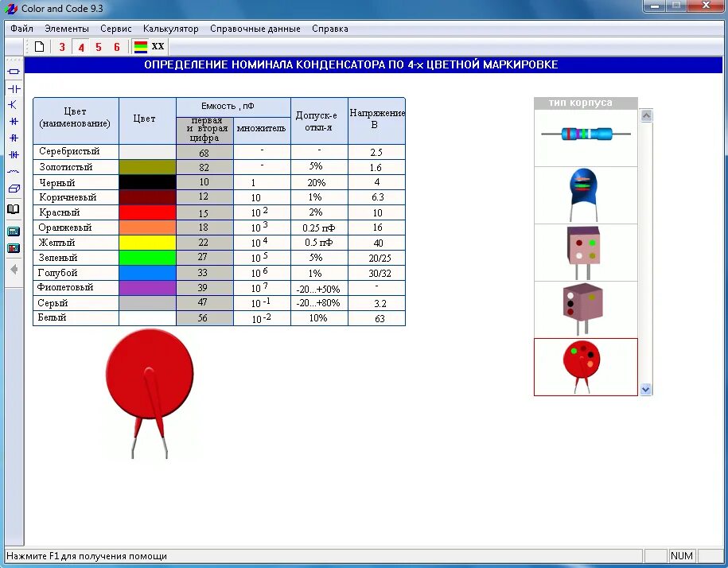Click digit value 68 in the table
Viewport: 728px width, 568px height.
coord(204,153)
